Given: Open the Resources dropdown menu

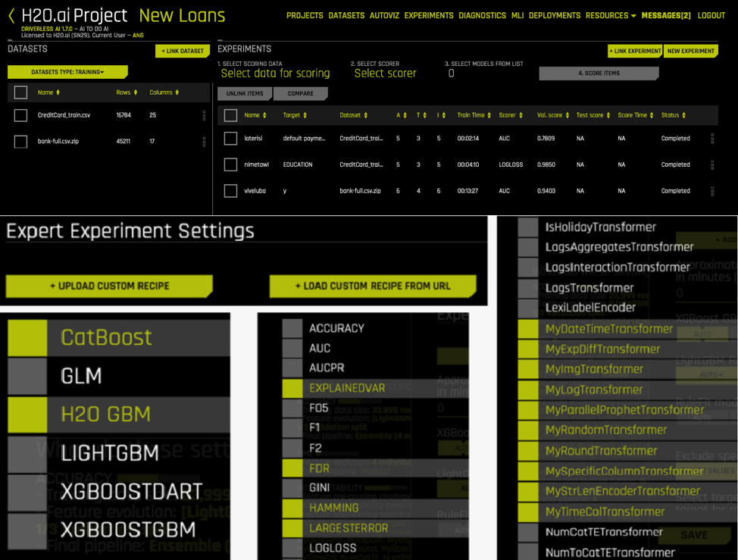Looking at the screenshot, I should [611, 15].
